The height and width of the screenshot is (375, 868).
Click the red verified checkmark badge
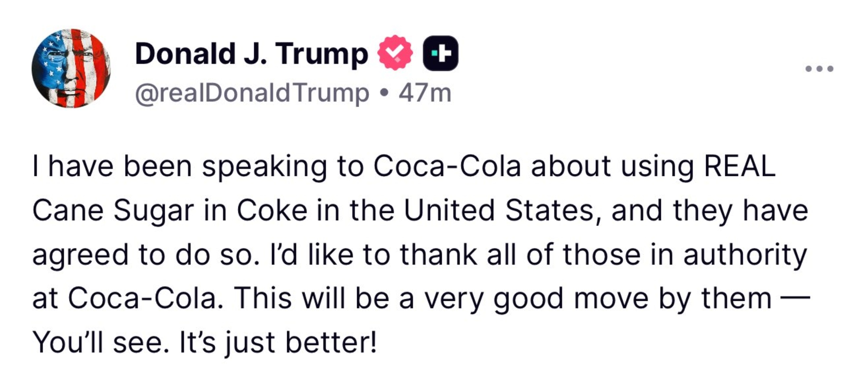coord(395,53)
